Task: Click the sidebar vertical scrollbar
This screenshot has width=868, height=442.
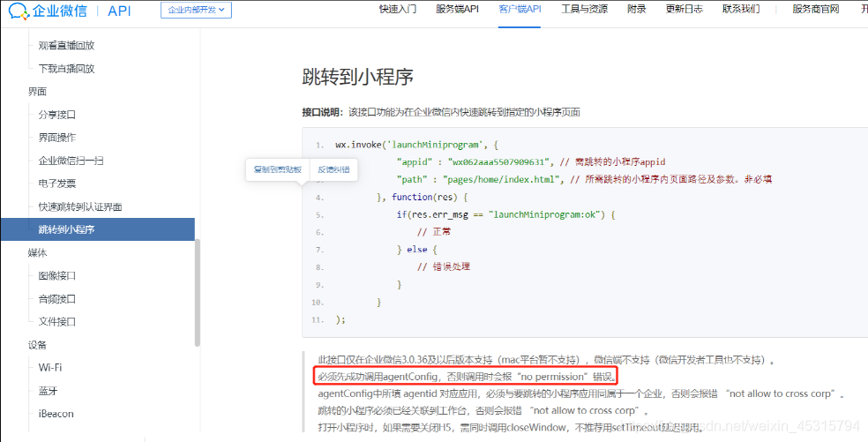Action: pos(198,292)
